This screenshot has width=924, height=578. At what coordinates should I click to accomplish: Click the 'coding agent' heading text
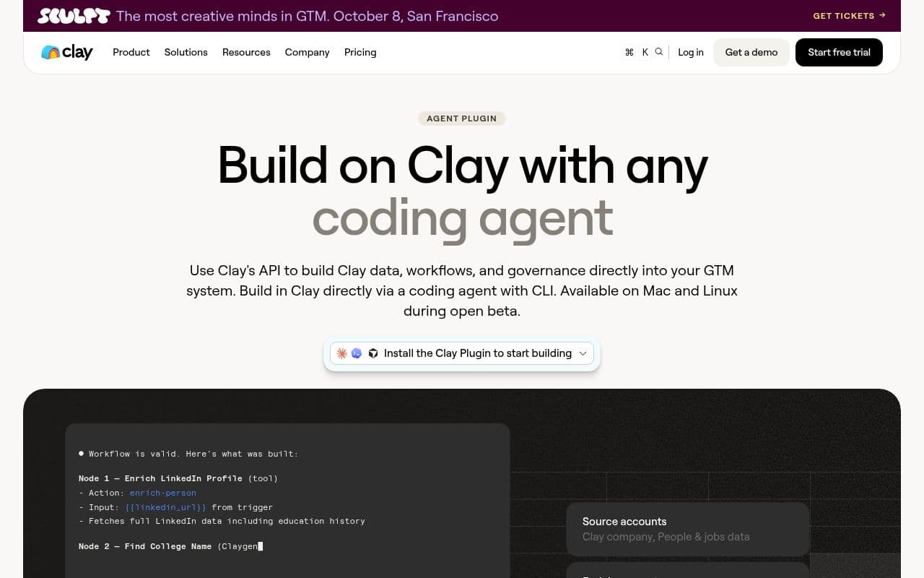[x=462, y=217]
